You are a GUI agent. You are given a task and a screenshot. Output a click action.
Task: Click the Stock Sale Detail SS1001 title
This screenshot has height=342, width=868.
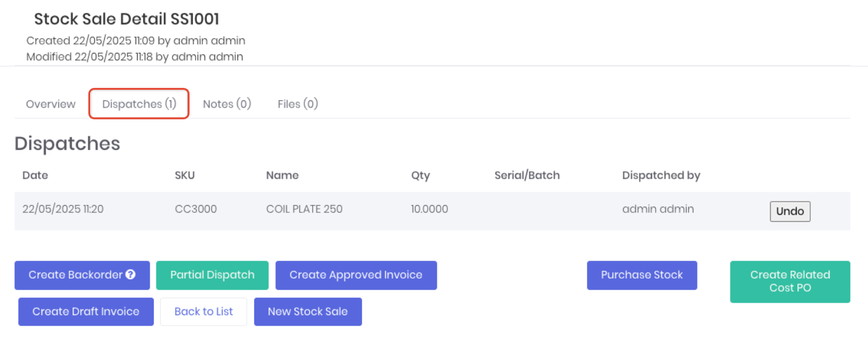pos(127,19)
